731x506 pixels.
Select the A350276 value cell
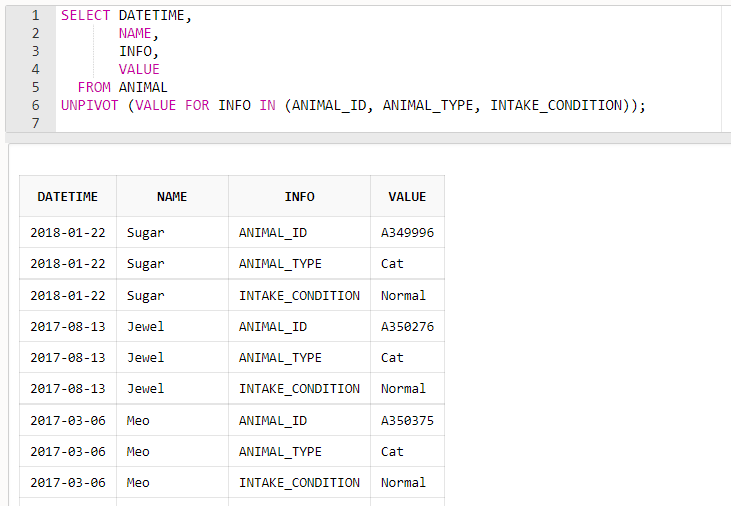click(x=407, y=326)
